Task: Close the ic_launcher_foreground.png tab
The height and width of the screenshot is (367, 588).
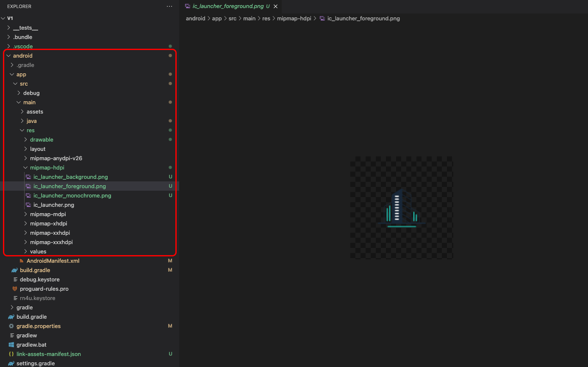Action: click(x=276, y=7)
